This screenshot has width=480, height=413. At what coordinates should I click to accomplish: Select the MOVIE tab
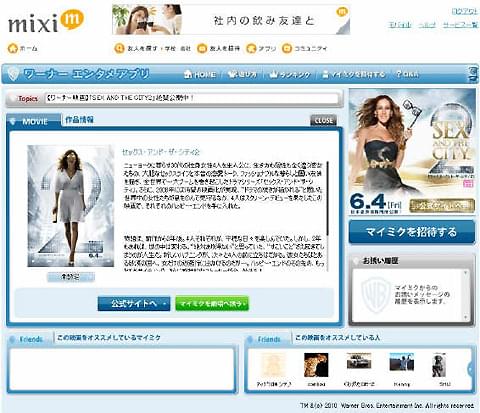point(34,121)
